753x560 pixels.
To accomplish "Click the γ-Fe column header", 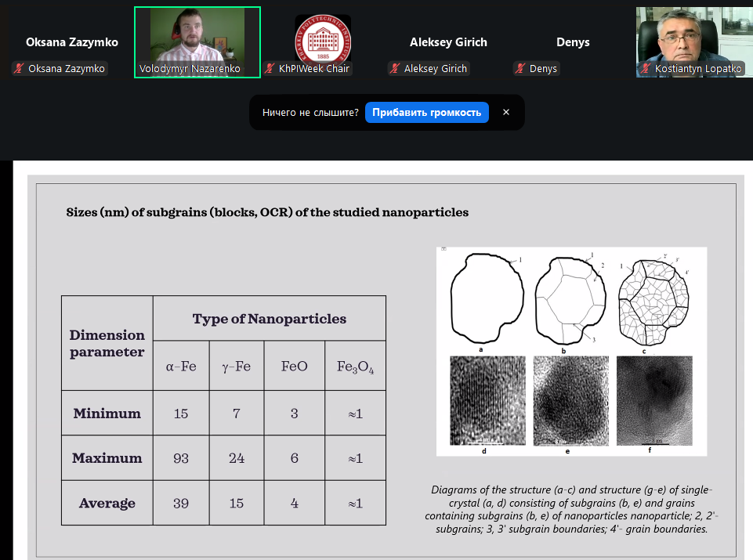I will pyautogui.click(x=237, y=366).
